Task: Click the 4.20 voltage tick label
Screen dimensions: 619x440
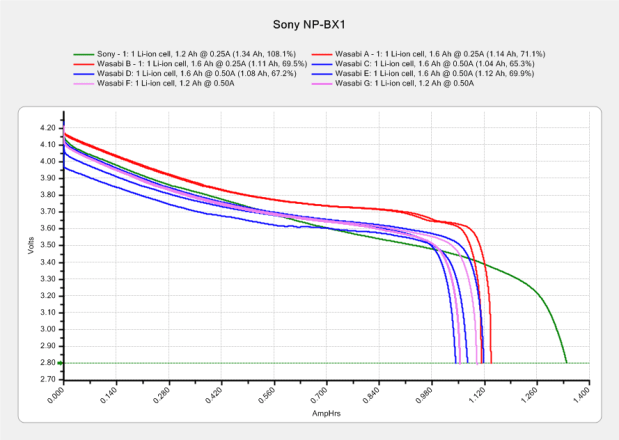Action: 47,128
